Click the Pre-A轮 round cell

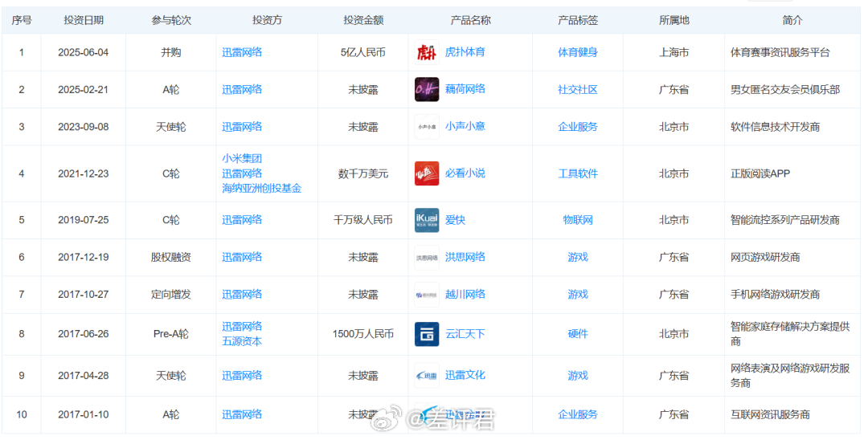171,334
